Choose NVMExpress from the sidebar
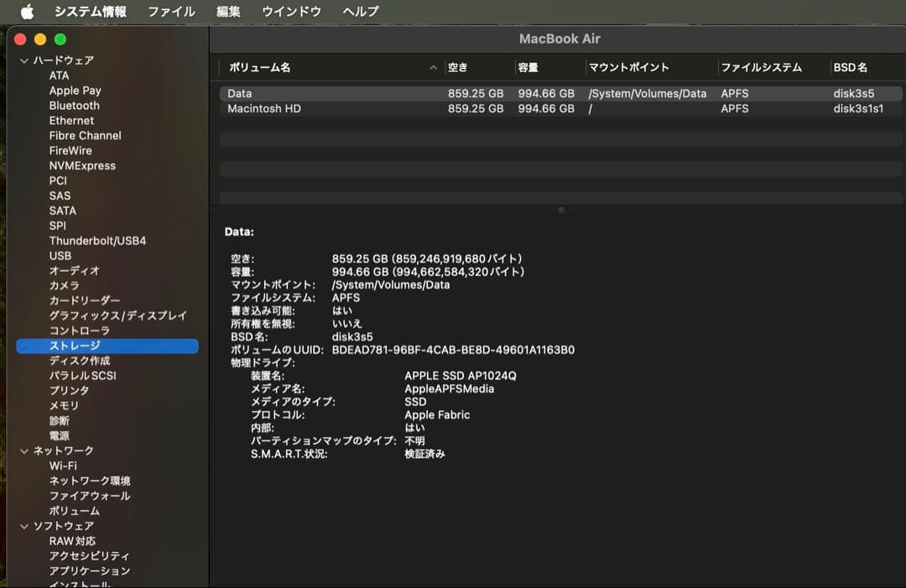Viewport: 906px width, 588px height. tap(82, 166)
